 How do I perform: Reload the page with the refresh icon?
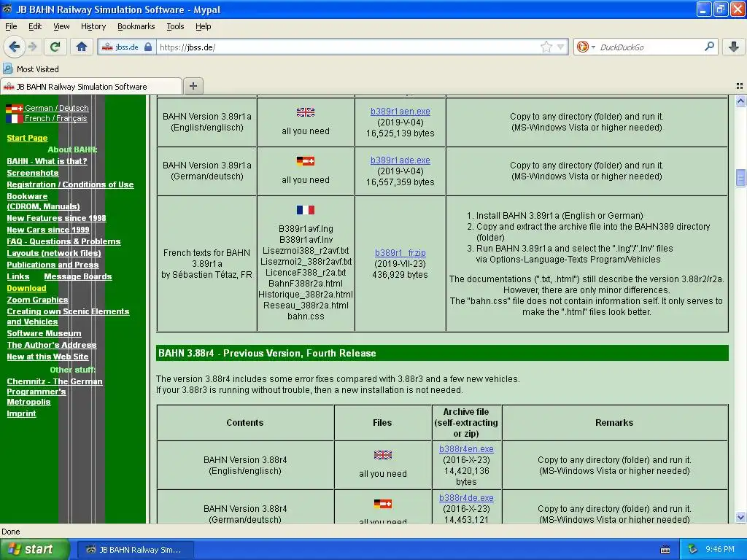coord(55,47)
